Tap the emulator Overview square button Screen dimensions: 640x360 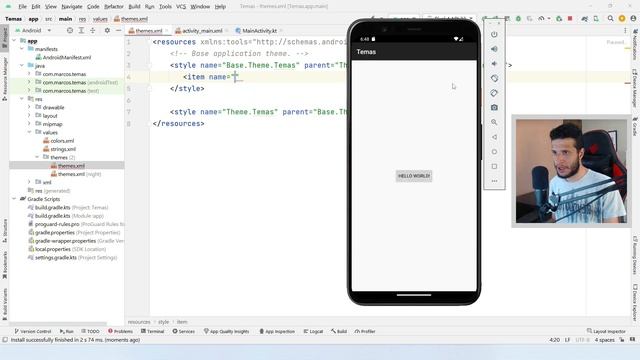click(x=494, y=167)
